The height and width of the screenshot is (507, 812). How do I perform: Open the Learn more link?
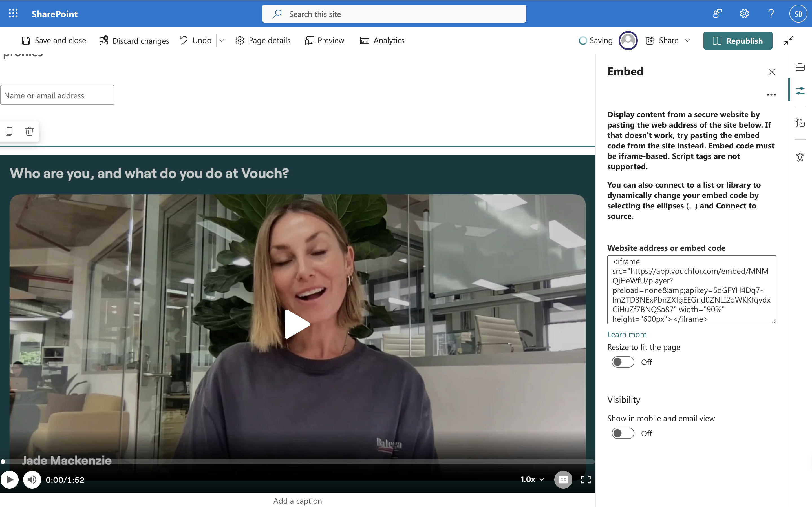(626, 334)
